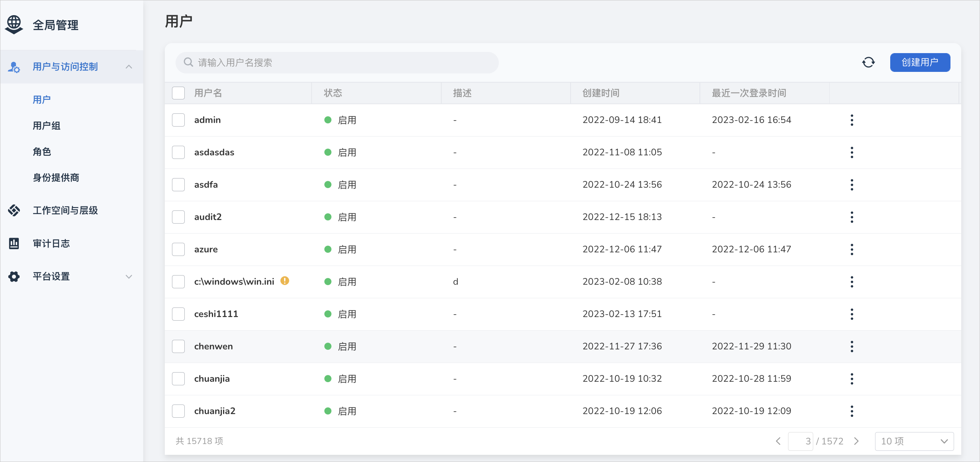Click the 审计日志 chart icon
980x462 pixels.
pyautogui.click(x=14, y=243)
